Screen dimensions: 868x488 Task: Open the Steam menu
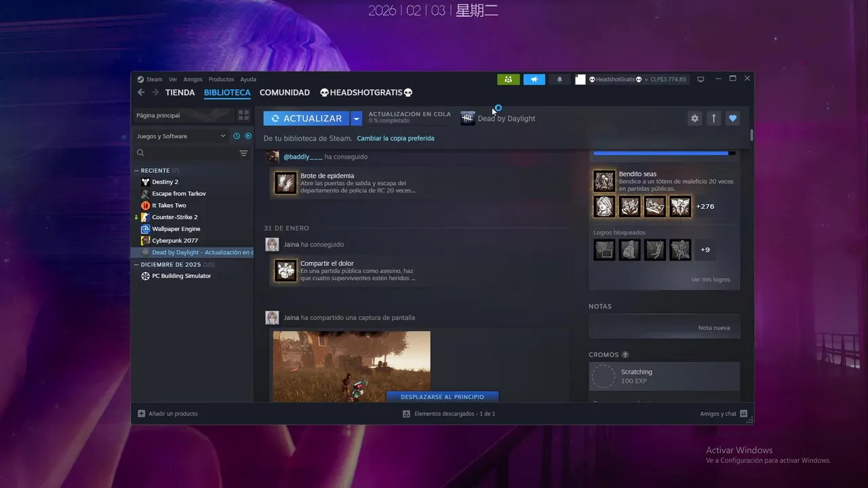coord(150,79)
